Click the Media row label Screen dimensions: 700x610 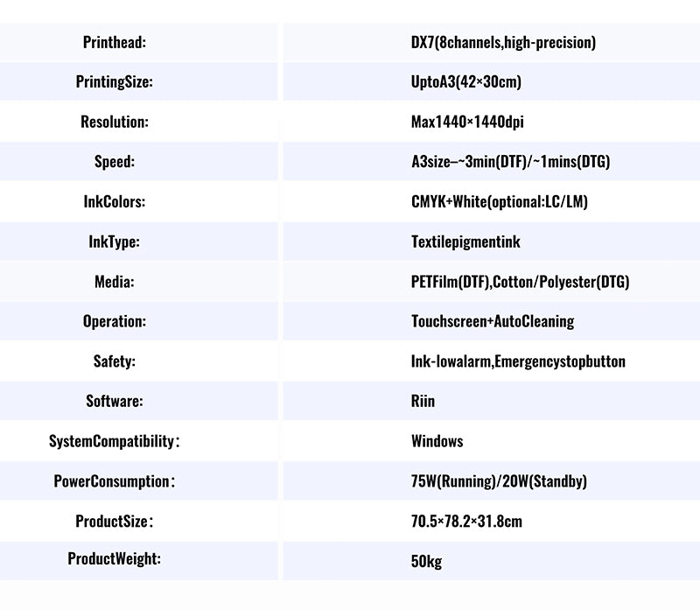(x=114, y=282)
